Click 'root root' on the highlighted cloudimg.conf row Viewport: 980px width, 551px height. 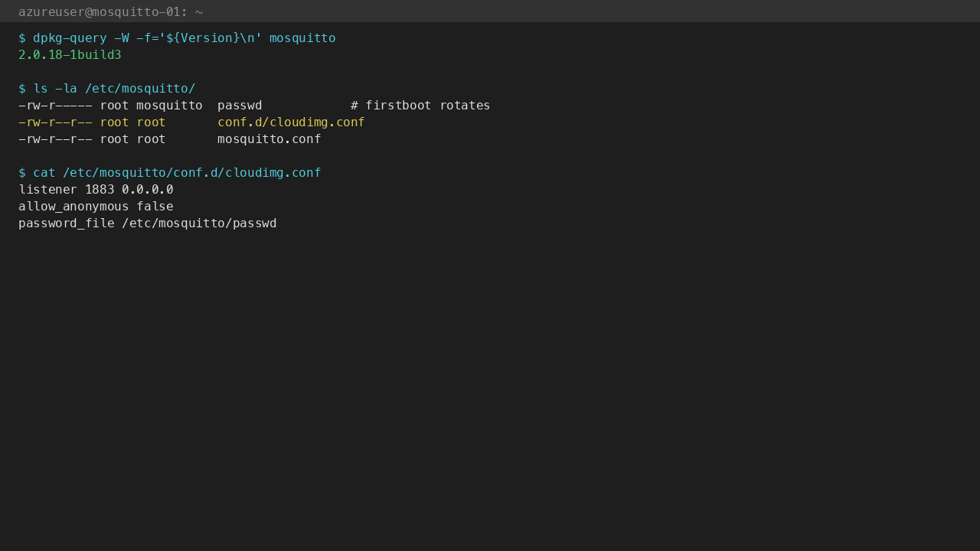click(132, 122)
